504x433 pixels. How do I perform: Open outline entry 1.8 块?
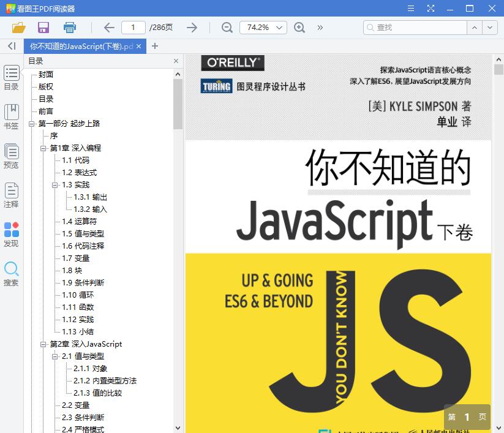[x=72, y=270]
